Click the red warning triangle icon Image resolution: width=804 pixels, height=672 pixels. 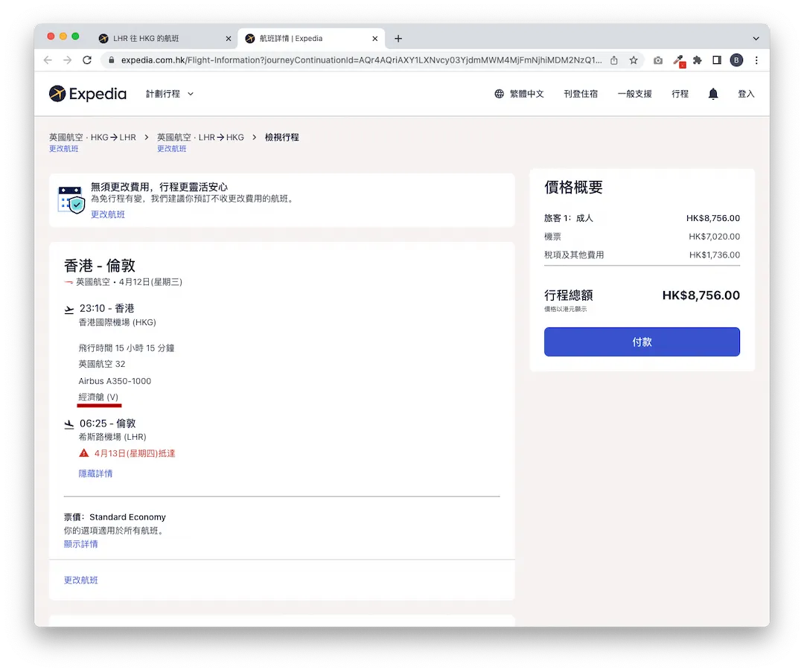(x=84, y=453)
